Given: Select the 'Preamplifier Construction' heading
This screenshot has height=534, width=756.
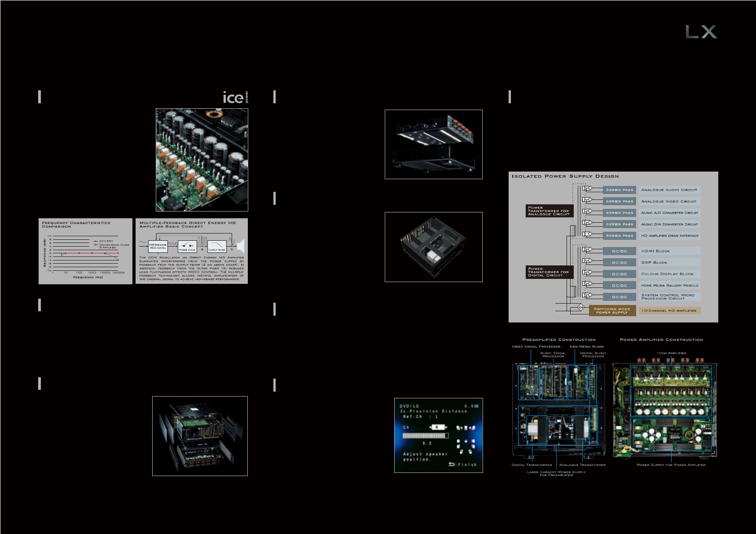Looking at the screenshot, I should (559, 340).
